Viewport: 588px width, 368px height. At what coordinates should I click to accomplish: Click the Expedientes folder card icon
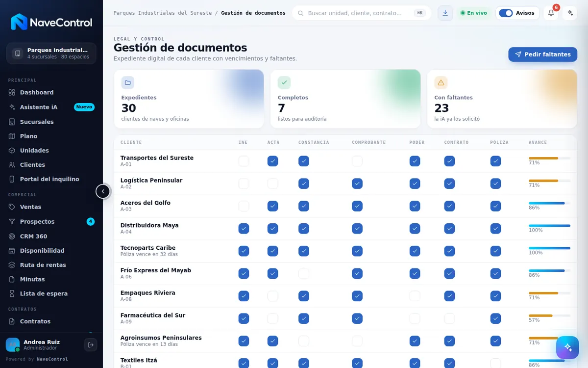tap(128, 82)
